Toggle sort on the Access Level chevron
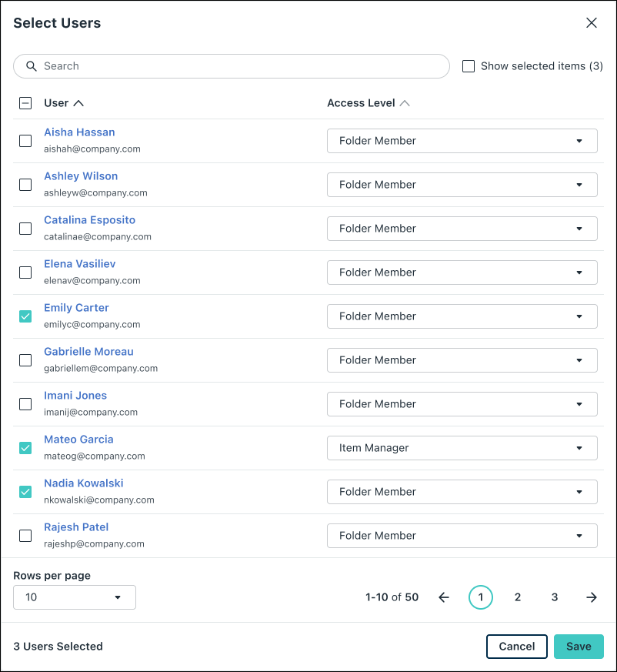617x672 pixels. coord(403,102)
